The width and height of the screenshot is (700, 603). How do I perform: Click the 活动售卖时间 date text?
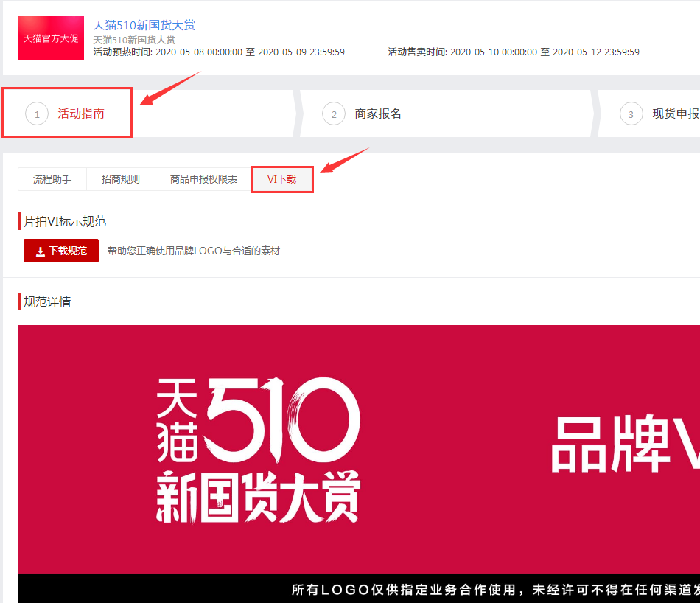pos(514,52)
